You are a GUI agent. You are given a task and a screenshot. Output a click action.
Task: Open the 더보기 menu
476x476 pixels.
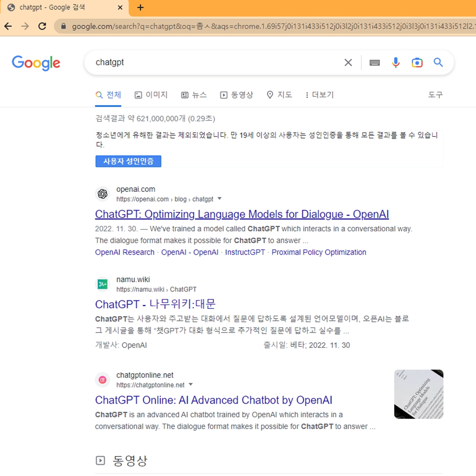pyautogui.click(x=319, y=95)
